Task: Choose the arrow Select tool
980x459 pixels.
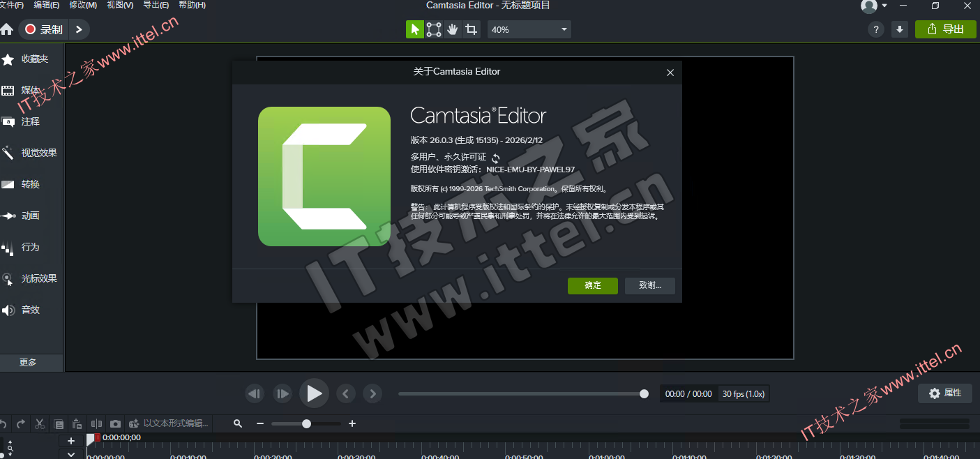Action: [x=415, y=29]
